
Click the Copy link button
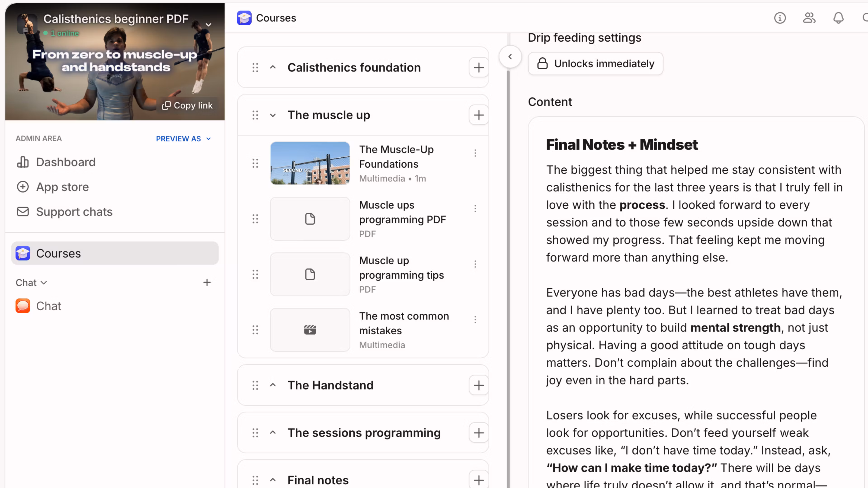coord(187,106)
